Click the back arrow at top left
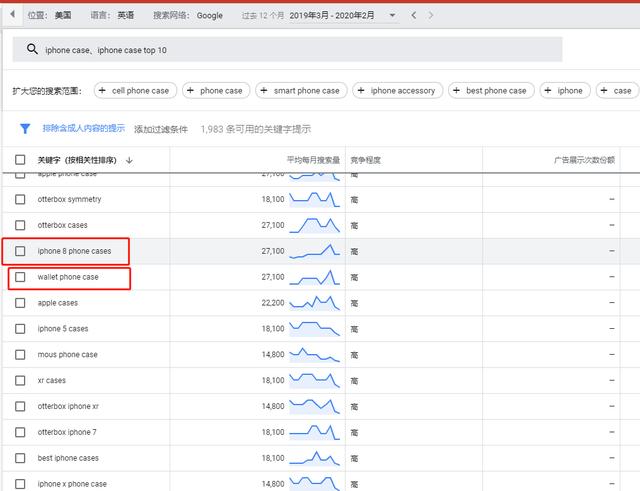640x491 pixels. tap(12, 16)
